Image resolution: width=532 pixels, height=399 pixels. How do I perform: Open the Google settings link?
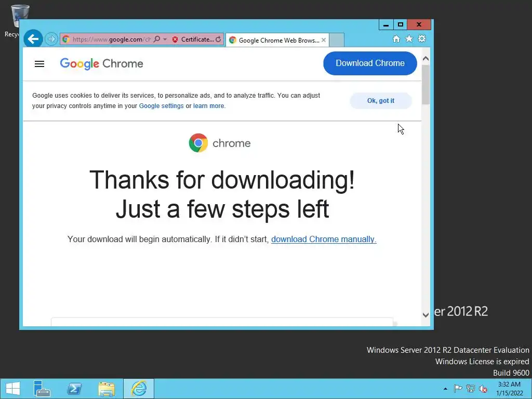click(x=161, y=106)
